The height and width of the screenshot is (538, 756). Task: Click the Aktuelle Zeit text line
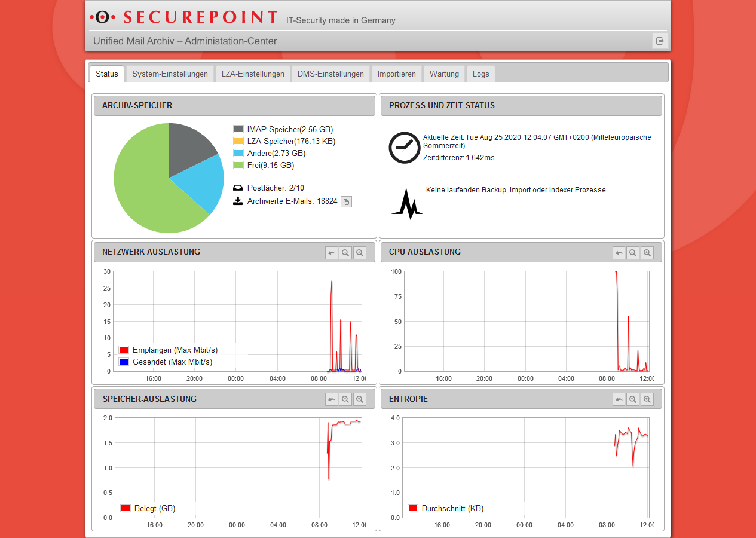pyautogui.click(x=537, y=141)
